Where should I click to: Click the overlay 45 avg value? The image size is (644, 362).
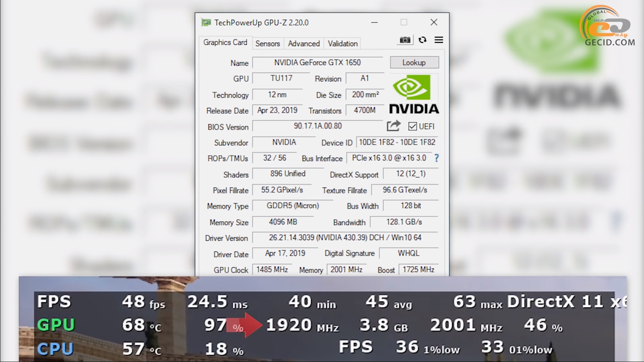click(389, 302)
